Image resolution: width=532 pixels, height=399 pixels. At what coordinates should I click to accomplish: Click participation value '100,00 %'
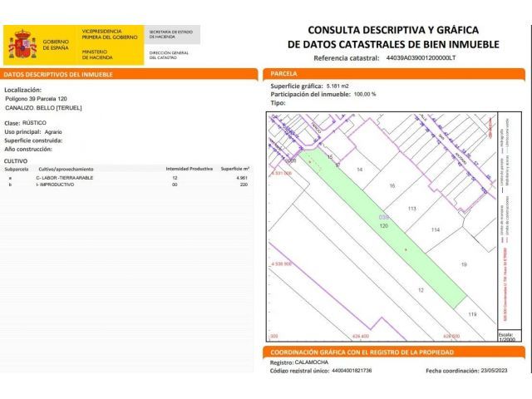365,94
